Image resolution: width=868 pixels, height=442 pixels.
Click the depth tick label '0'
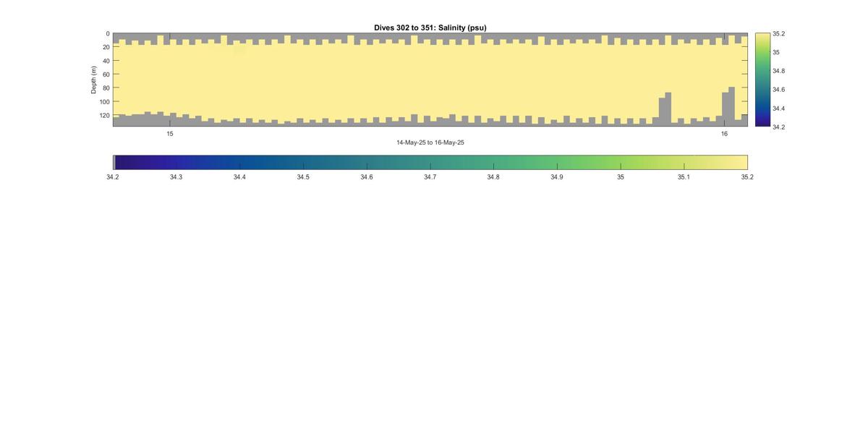(x=108, y=34)
